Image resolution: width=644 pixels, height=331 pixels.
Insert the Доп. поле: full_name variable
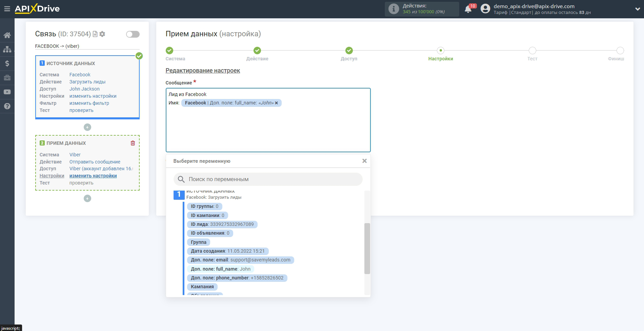pos(220,269)
